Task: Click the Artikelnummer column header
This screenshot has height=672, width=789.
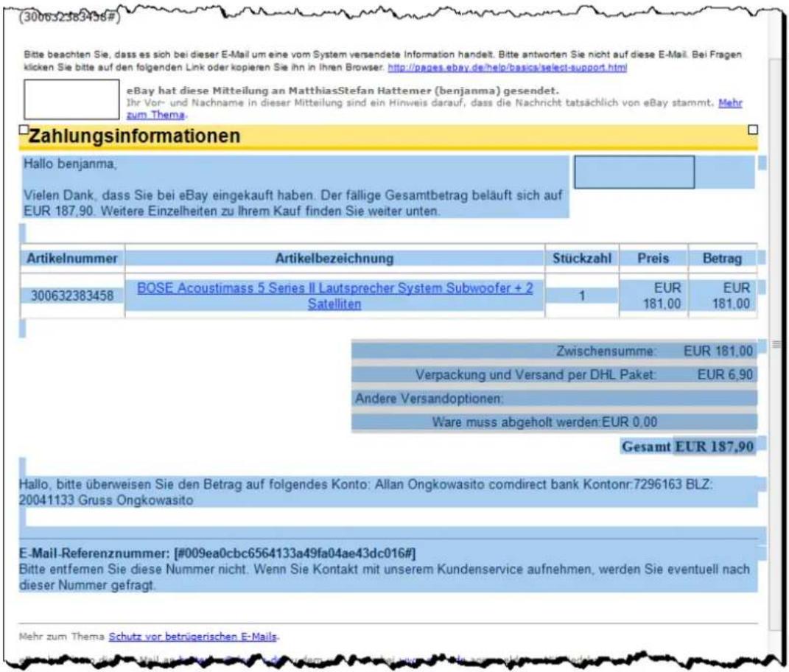Action: click(x=72, y=258)
